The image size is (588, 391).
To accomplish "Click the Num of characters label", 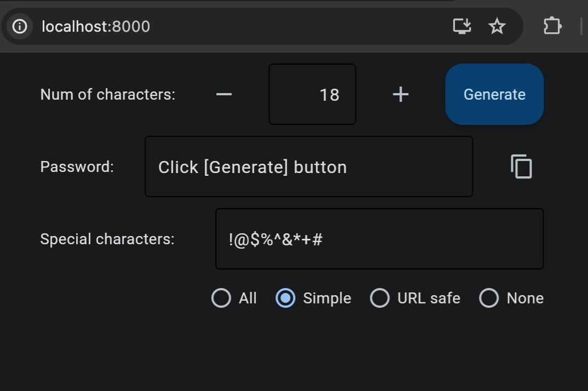I will pyautogui.click(x=107, y=94).
